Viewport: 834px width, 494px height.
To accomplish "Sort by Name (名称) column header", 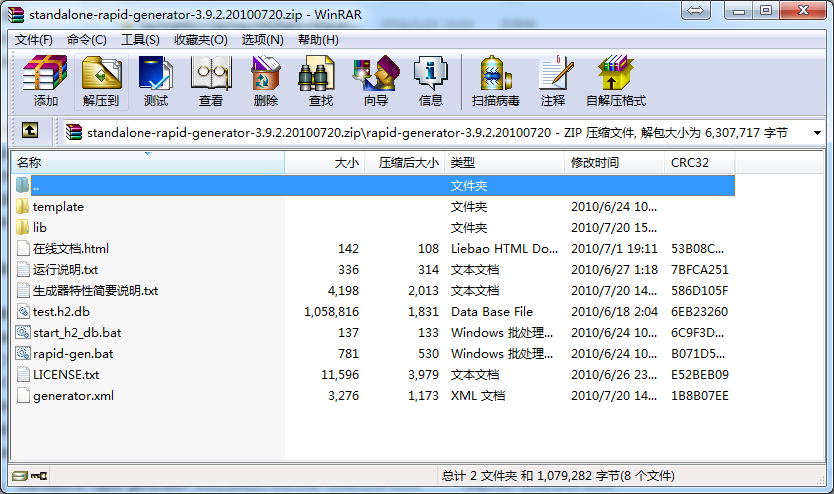I will point(148,163).
